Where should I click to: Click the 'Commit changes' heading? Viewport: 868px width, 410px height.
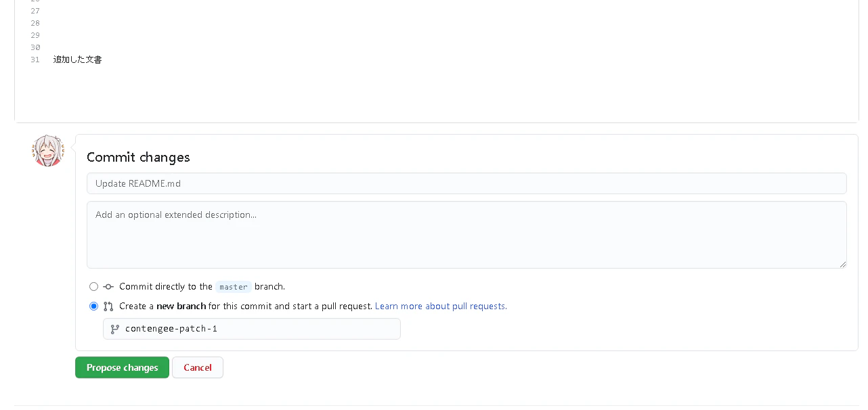click(138, 158)
